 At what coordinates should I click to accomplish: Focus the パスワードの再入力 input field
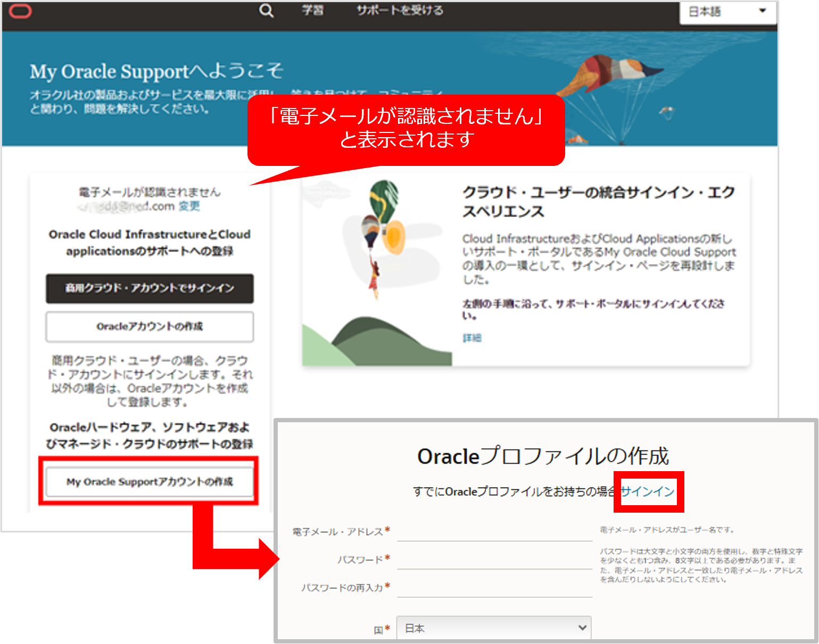click(x=494, y=588)
